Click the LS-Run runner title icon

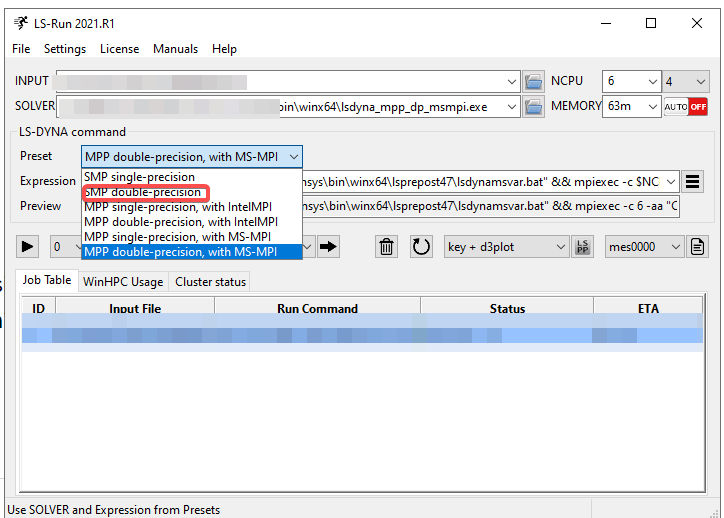tap(21, 23)
